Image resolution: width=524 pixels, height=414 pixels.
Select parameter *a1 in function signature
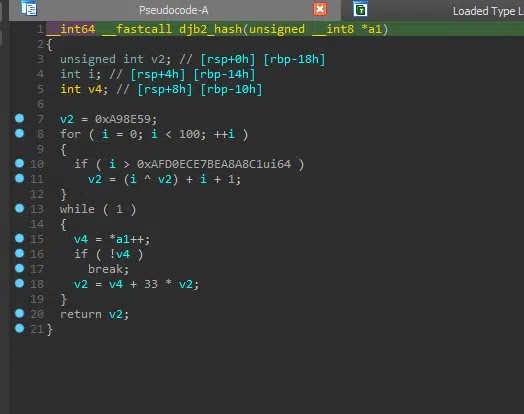tap(371, 29)
